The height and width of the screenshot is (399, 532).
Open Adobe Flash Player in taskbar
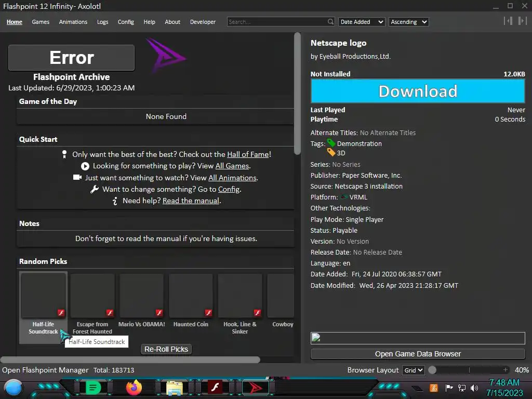pyautogui.click(x=215, y=387)
